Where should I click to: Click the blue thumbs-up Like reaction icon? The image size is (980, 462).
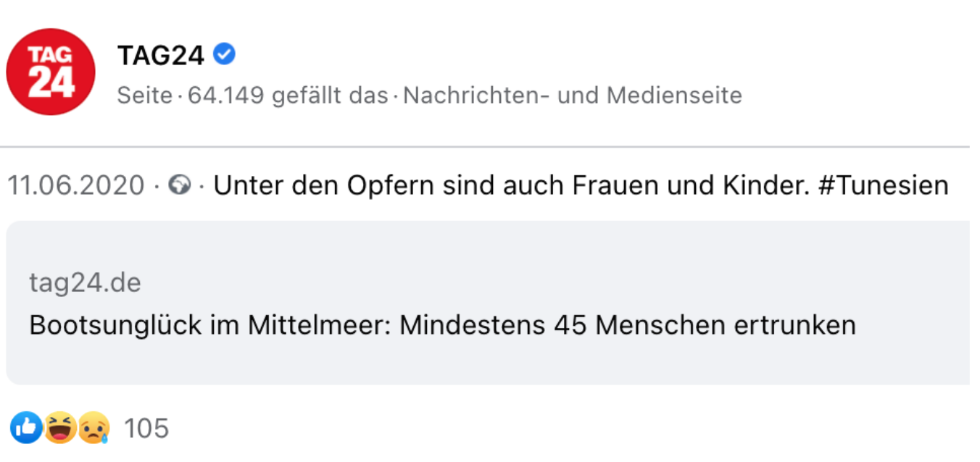point(27,428)
